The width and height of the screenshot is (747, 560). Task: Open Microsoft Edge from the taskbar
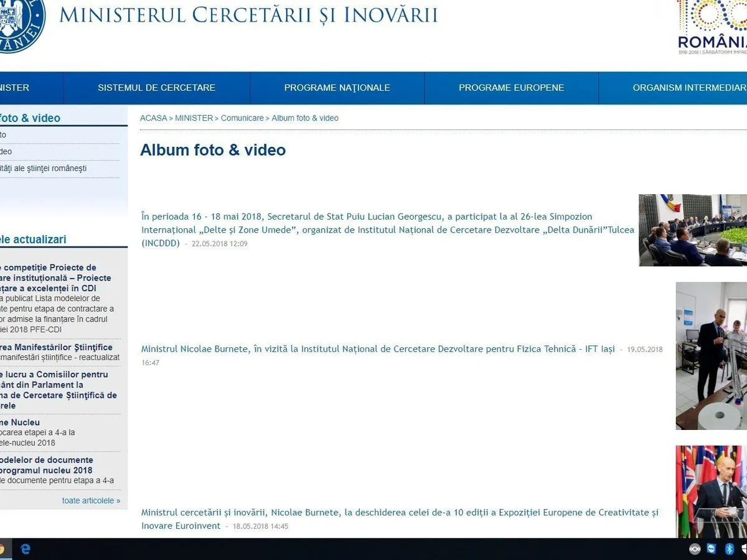(26, 549)
